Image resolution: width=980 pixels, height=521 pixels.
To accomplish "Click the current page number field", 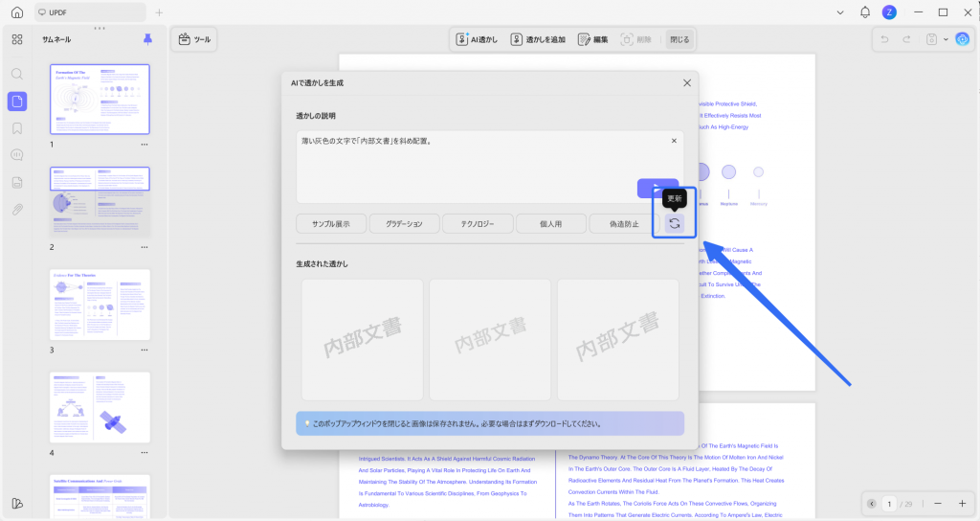I will [x=889, y=504].
